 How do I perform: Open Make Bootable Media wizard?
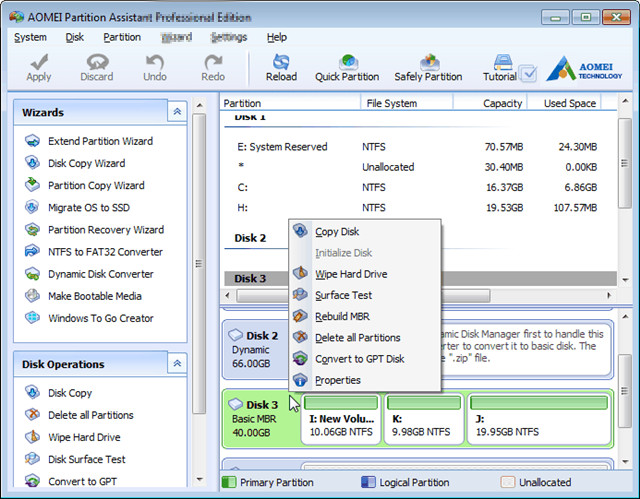(x=83, y=296)
